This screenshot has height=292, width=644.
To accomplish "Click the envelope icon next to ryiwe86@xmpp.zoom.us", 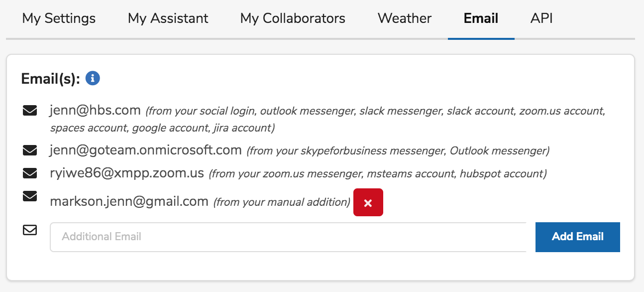I will [x=30, y=173].
